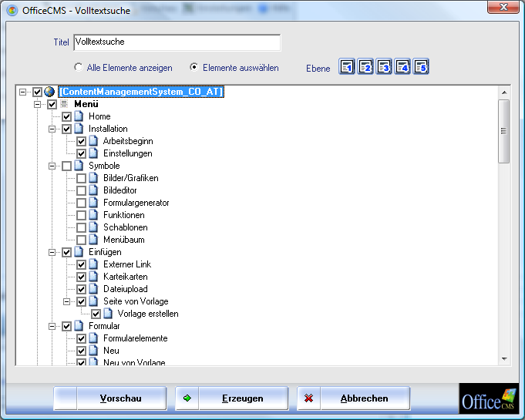525x420 pixels.
Task: Click the green arrow icon on Erzeugen
Action: pos(187,398)
